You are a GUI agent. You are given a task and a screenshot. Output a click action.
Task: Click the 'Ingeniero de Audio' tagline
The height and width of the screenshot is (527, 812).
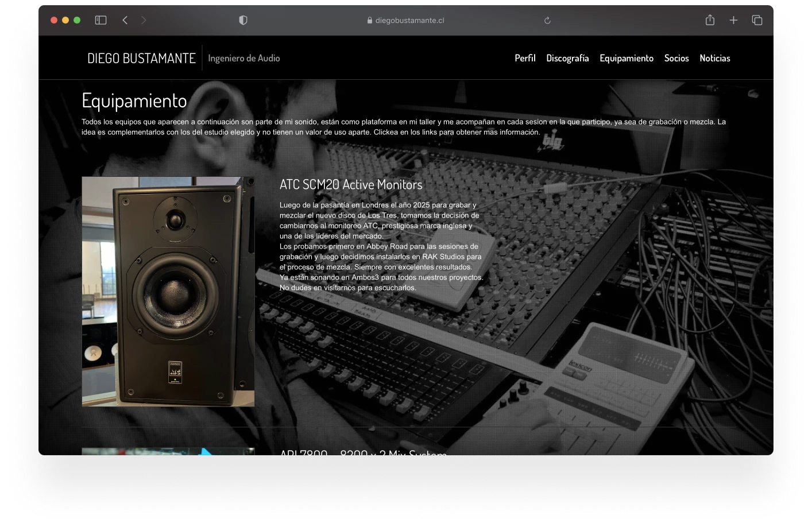coord(244,58)
